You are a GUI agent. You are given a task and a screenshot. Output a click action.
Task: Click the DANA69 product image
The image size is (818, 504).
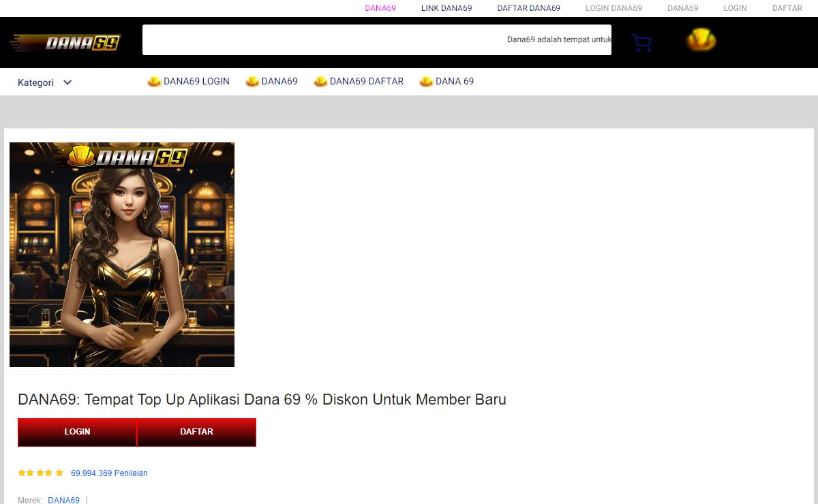coord(122,255)
